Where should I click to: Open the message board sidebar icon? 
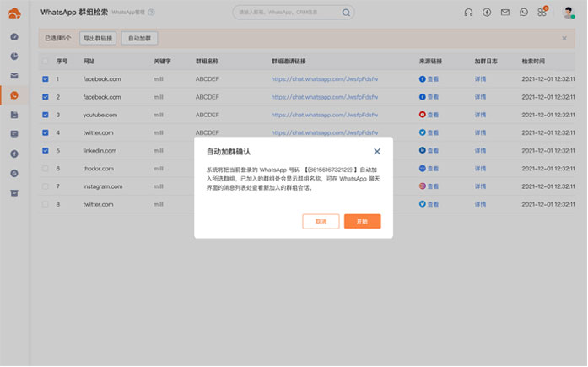(14, 134)
